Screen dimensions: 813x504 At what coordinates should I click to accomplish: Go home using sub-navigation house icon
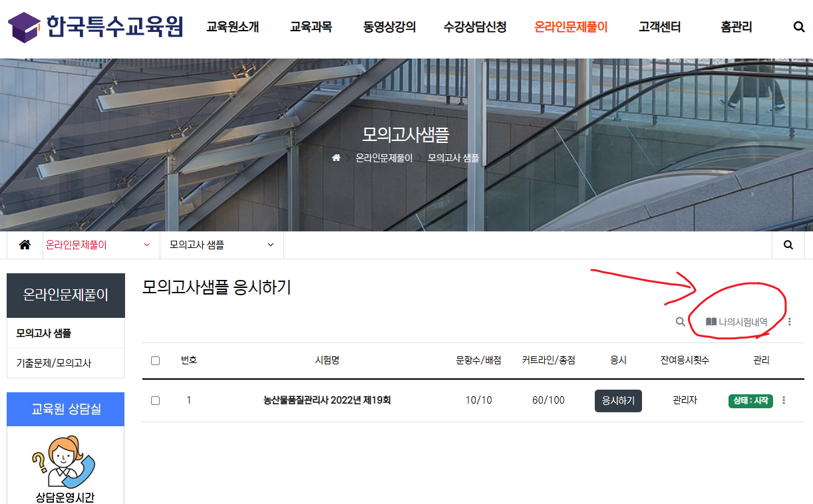click(25, 245)
